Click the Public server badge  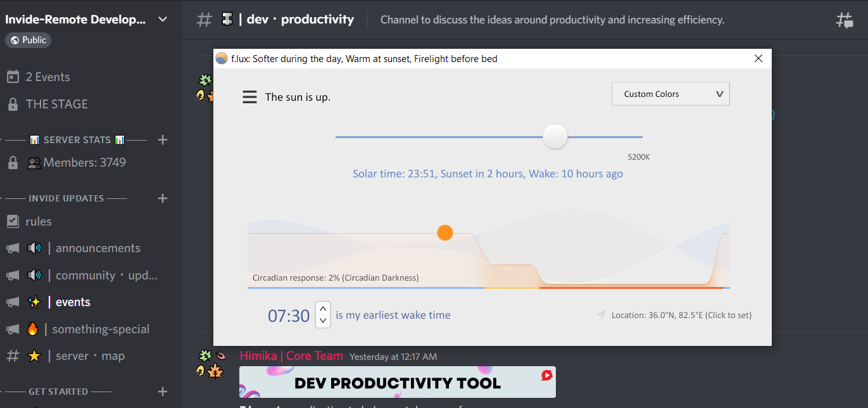point(28,40)
